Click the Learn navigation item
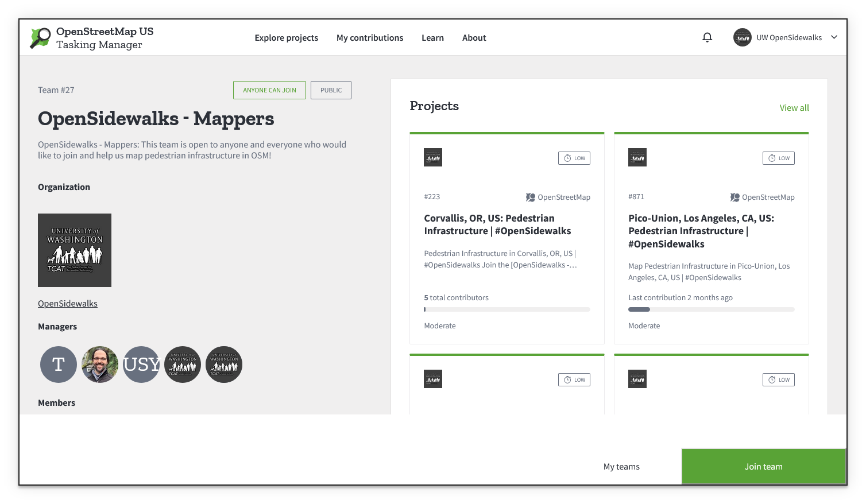Viewport: 866px width, 504px height. pyautogui.click(x=432, y=37)
